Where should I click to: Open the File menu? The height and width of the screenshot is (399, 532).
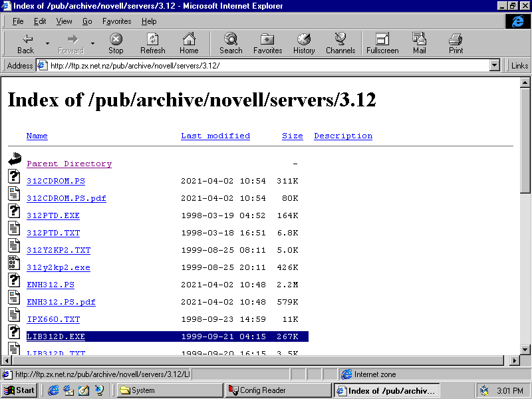click(18, 21)
